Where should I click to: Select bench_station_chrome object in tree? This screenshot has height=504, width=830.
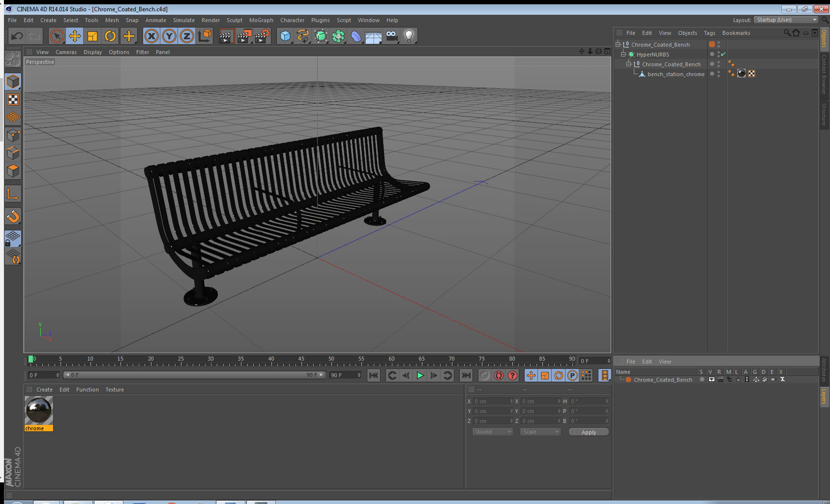pos(676,74)
